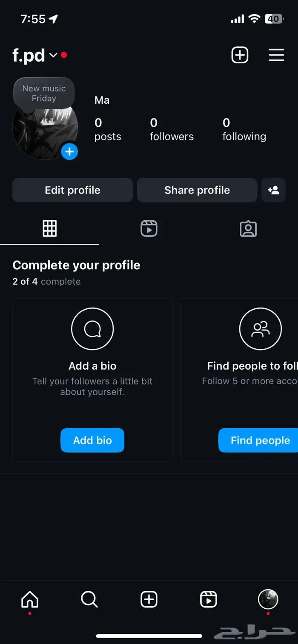The image size is (298, 644).
Task: Open the hamburger menu icon
Action: 276,55
